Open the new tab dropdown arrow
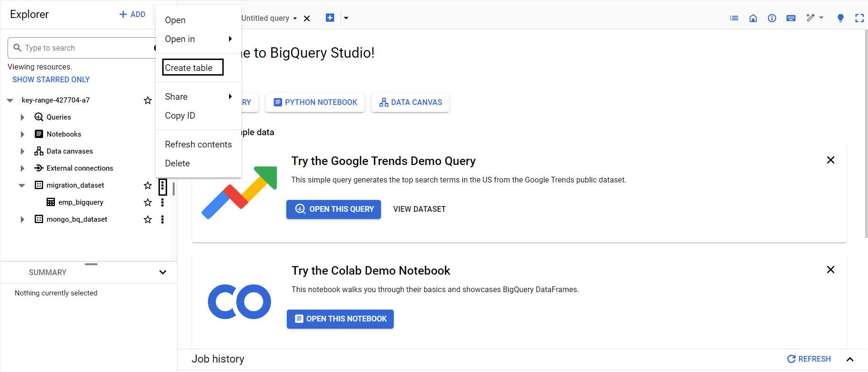Screen dimensions: 868x372 click(x=346, y=18)
